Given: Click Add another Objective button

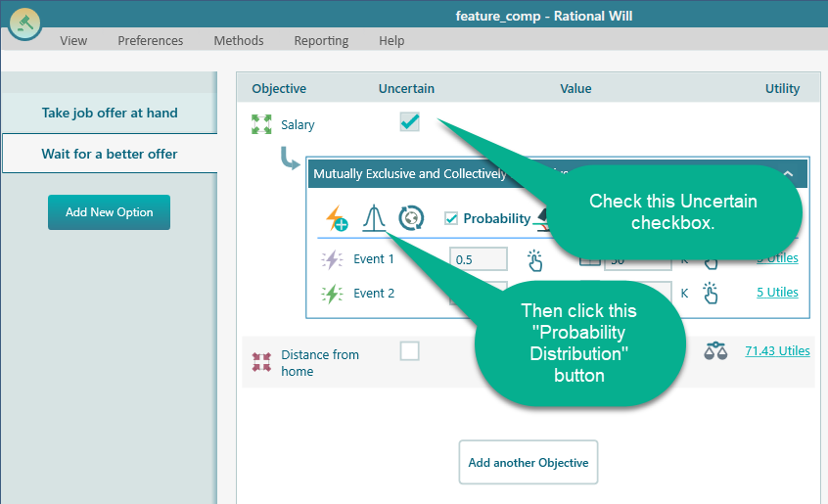Looking at the screenshot, I should (x=529, y=462).
